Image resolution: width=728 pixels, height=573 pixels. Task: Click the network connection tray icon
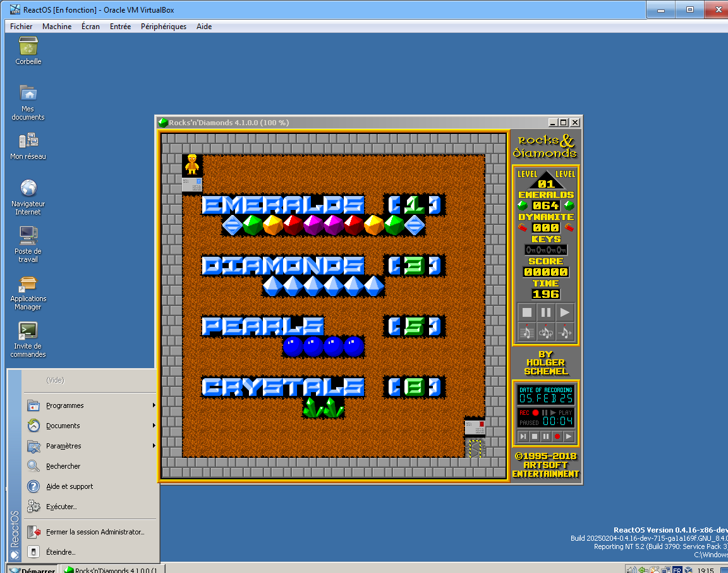pyautogui.click(x=666, y=570)
